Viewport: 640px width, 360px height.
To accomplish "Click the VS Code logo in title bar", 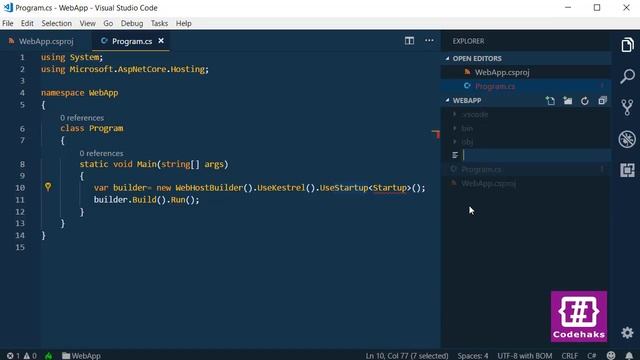I will coord(8,7).
